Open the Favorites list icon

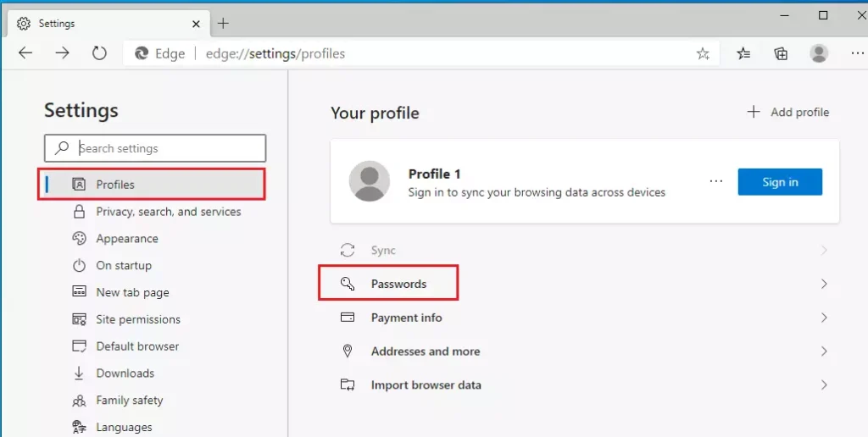(x=743, y=53)
